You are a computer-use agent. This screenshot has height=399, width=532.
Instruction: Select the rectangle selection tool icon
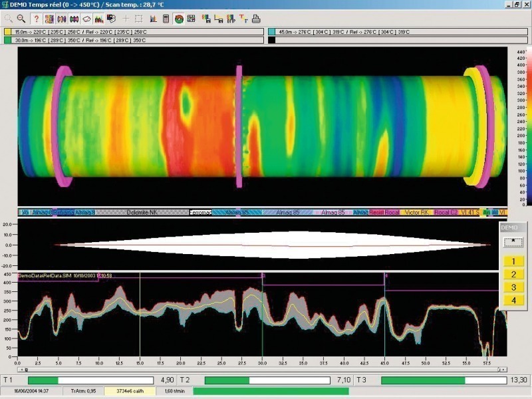pyautogui.click(x=138, y=19)
